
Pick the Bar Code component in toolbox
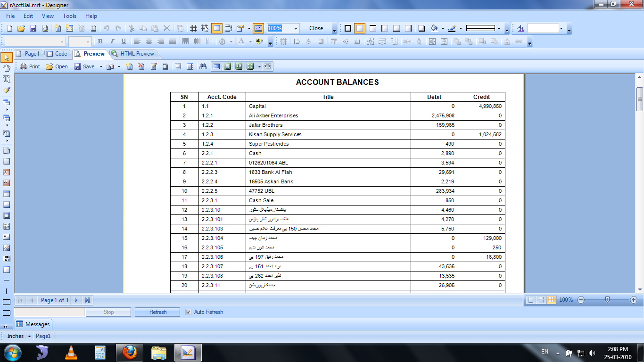(7, 259)
